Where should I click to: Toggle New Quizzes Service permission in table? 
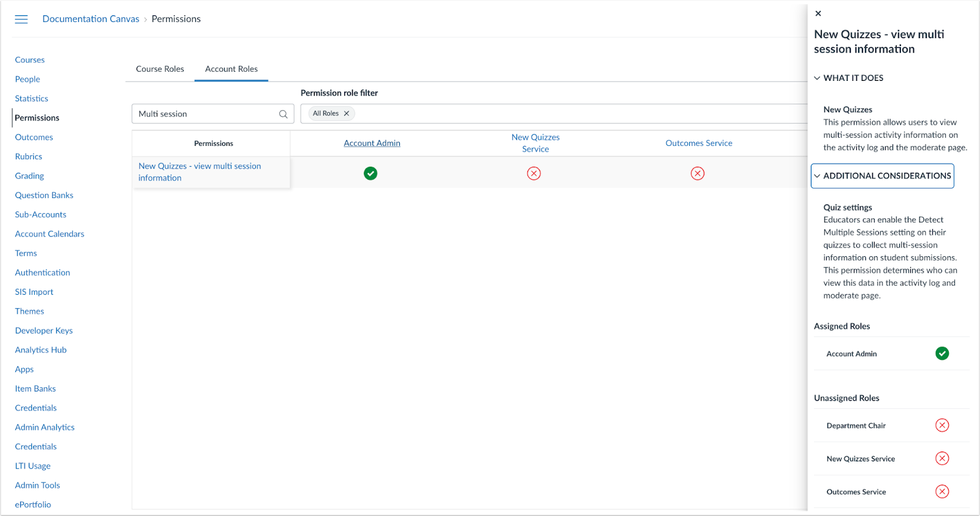tap(534, 173)
